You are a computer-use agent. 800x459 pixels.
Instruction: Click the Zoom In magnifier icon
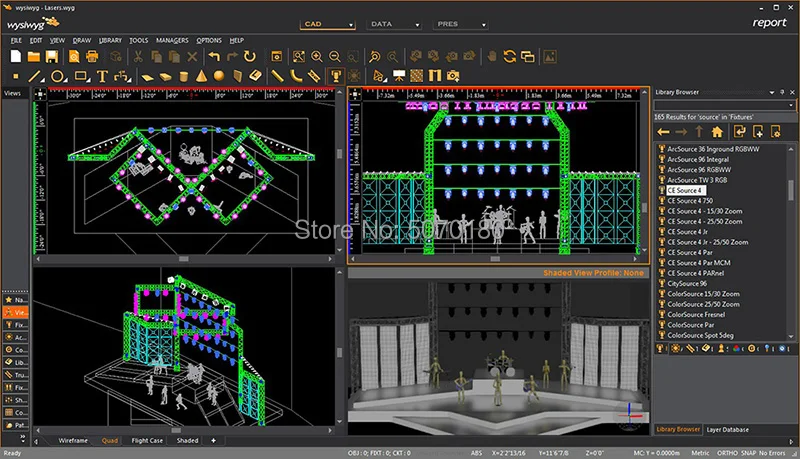(317, 57)
